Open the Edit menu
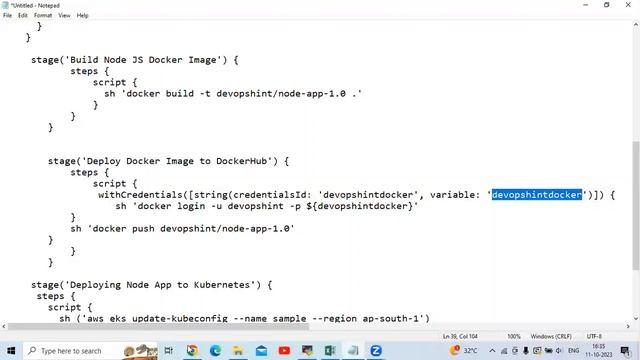This screenshot has width=640, height=360. (x=22, y=16)
